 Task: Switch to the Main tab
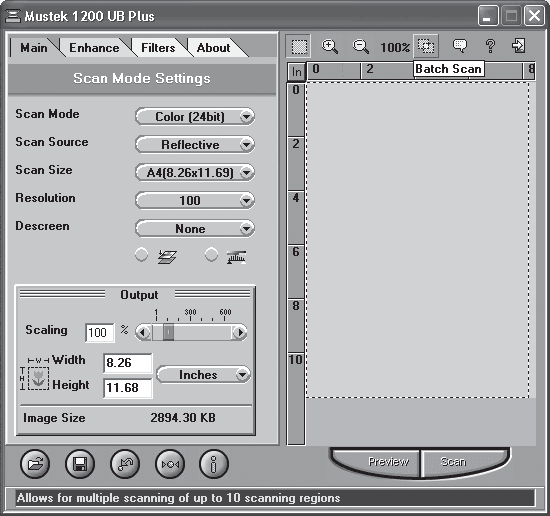[x=34, y=48]
